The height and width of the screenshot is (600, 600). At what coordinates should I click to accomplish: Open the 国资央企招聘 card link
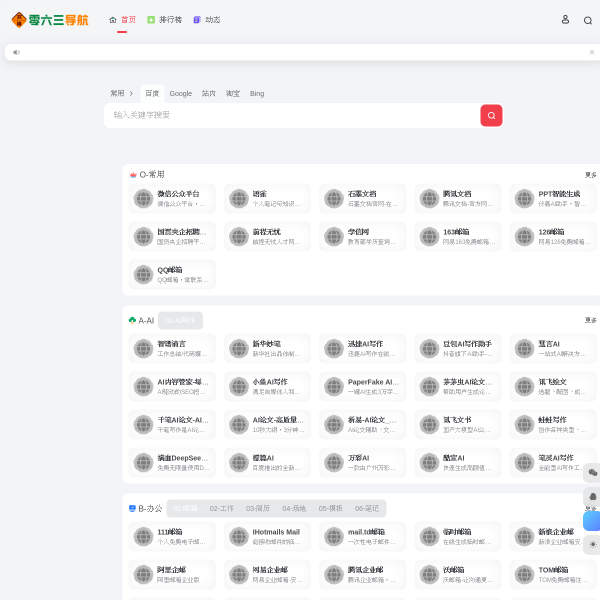[x=172, y=236]
